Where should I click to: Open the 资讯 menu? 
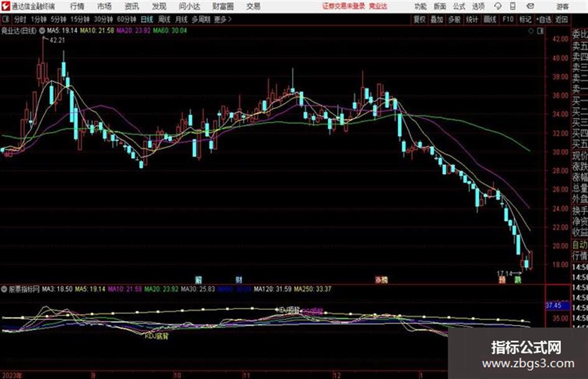click(132, 6)
